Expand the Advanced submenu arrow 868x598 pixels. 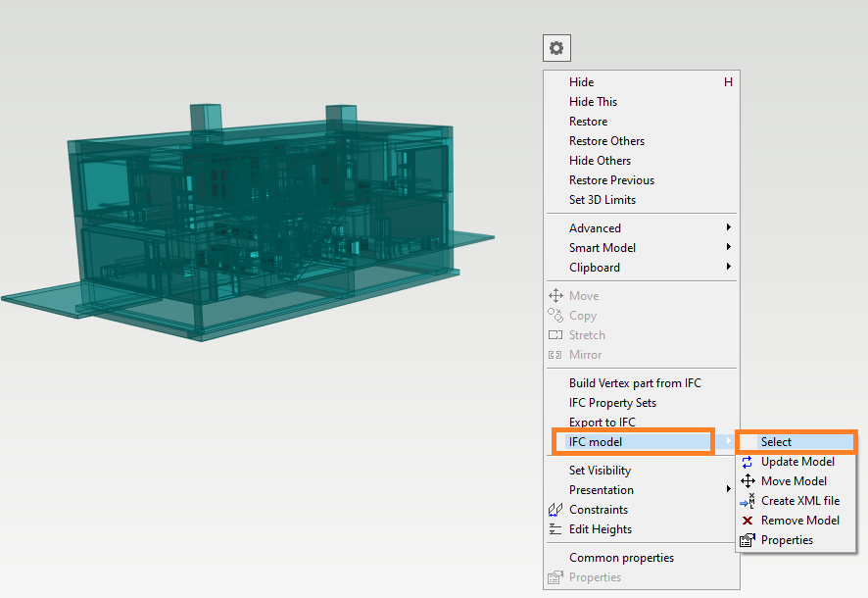728,228
